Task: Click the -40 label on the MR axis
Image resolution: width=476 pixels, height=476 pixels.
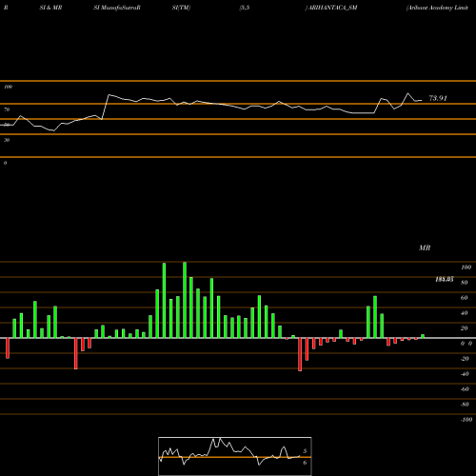Action: pyautogui.click(x=465, y=374)
